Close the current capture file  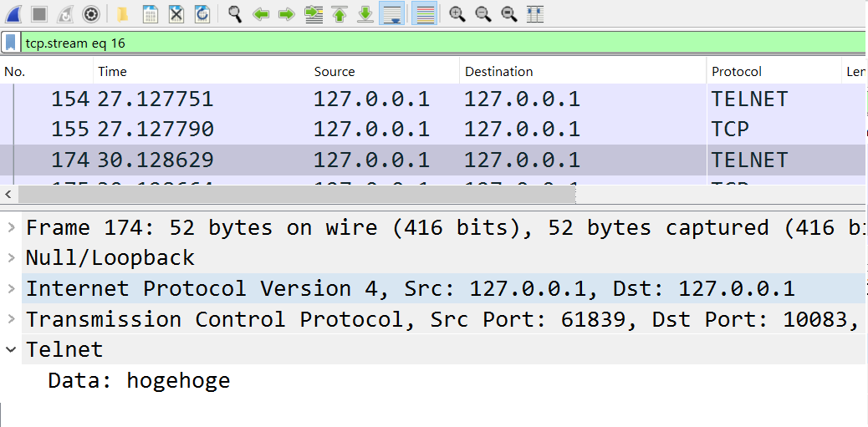point(176,14)
